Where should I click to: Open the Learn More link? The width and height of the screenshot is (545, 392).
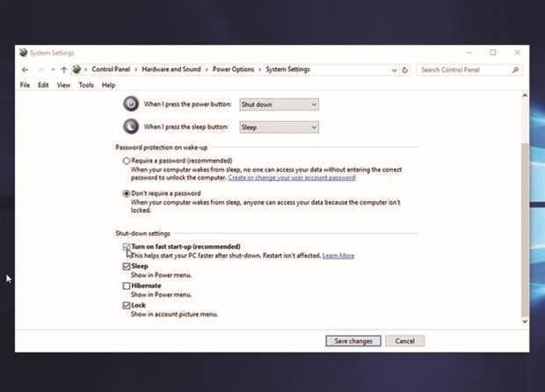[x=338, y=256]
